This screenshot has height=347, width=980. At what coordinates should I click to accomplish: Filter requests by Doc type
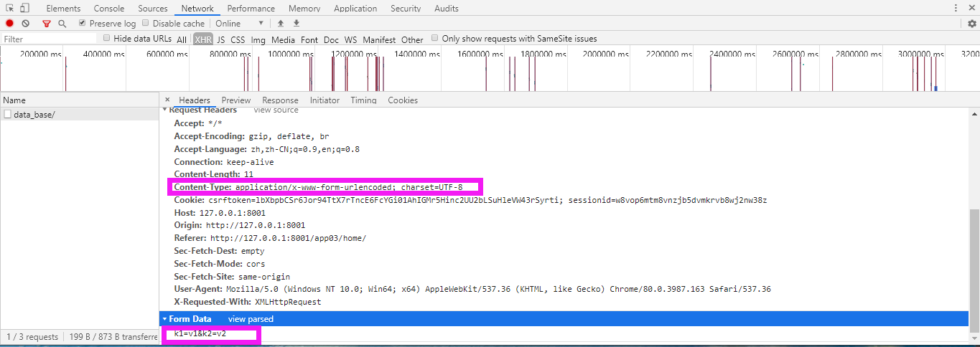331,39
